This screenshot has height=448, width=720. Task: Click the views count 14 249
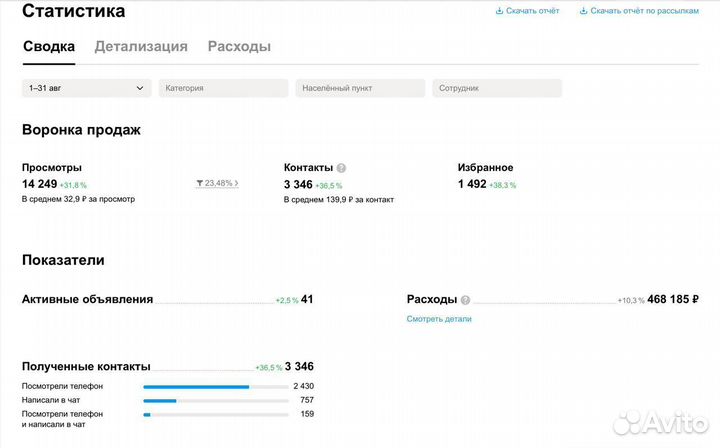point(39,184)
